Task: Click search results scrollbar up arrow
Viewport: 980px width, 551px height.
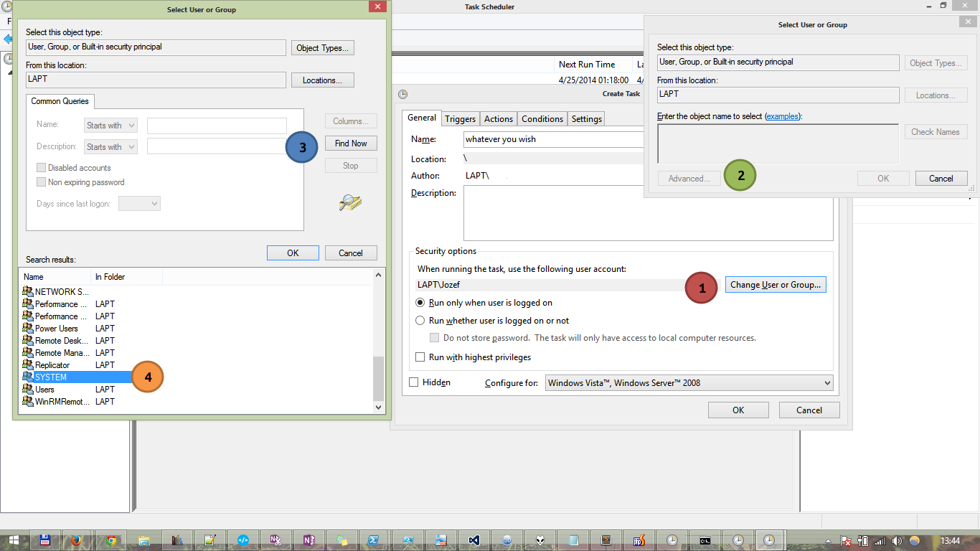Action: tap(380, 275)
